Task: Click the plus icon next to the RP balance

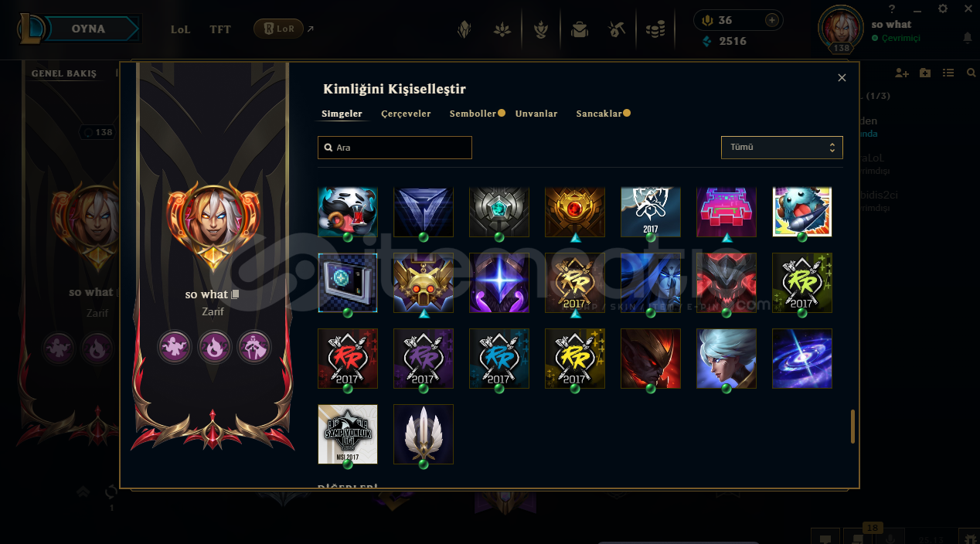Action: click(x=771, y=20)
